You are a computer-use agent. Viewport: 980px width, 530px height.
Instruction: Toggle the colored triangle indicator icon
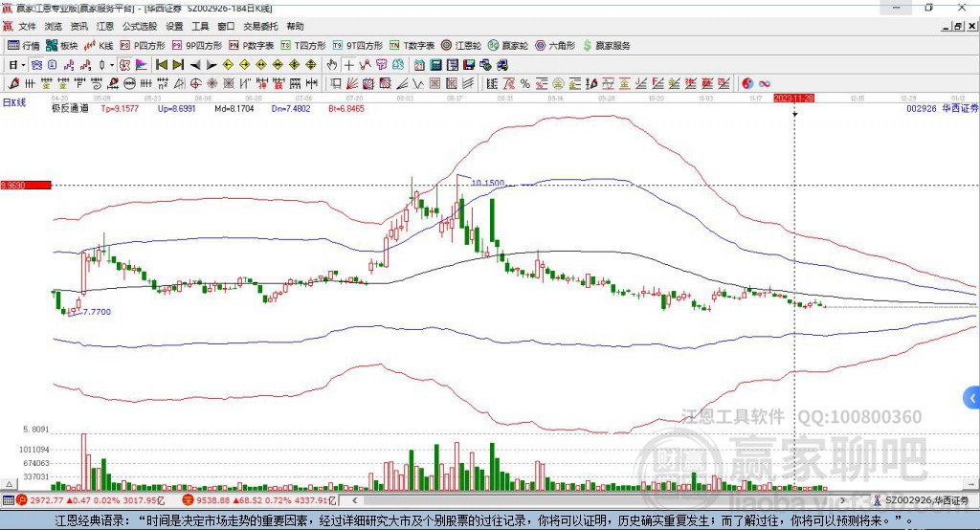pyautogui.click(x=142, y=65)
